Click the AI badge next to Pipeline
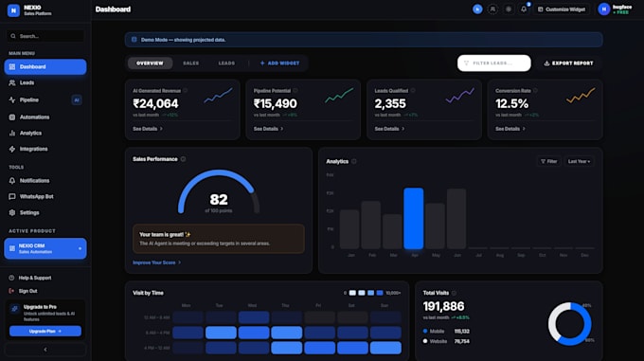The height and width of the screenshot is (361, 644). [x=77, y=99]
